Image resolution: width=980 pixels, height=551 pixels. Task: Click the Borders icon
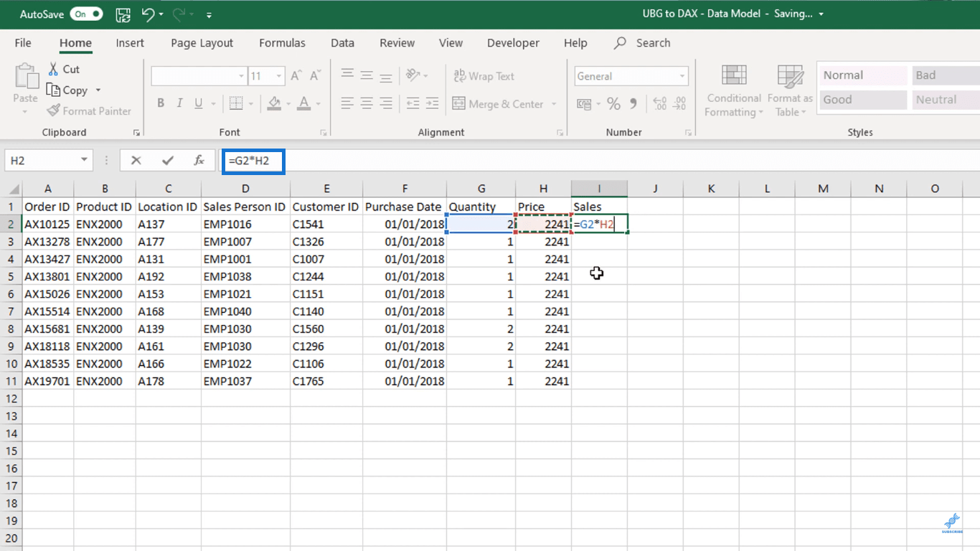coord(236,103)
